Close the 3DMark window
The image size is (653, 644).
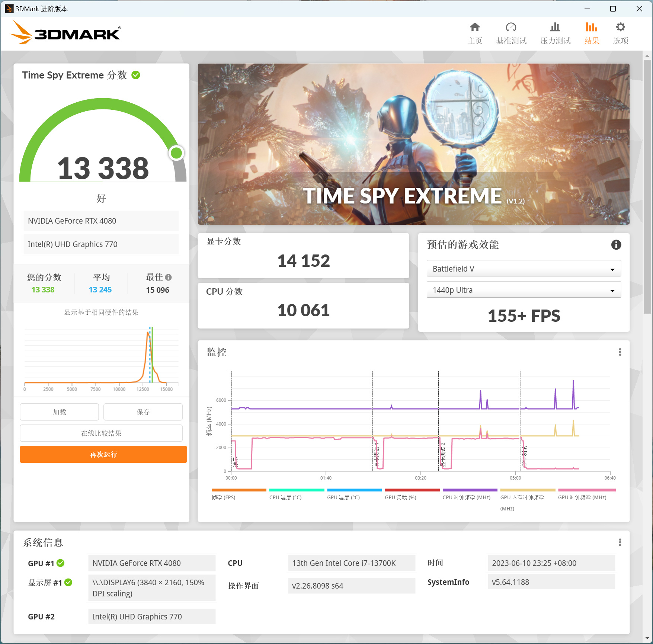pos(639,9)
